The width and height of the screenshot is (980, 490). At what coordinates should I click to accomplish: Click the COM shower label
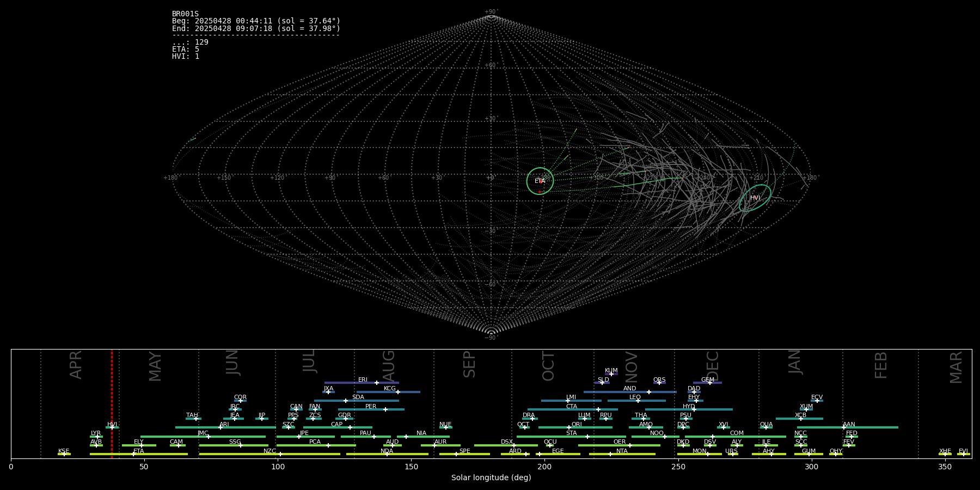click(737, 433)
